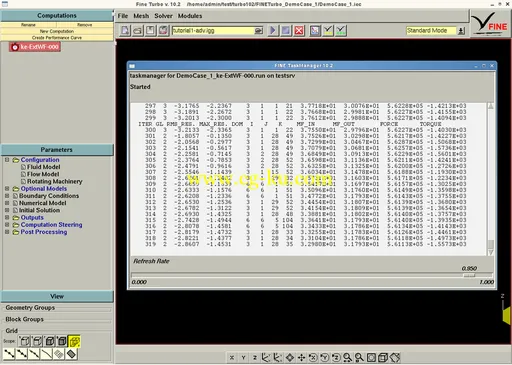This screenshot has width=512, height=365.
Task: Click the Remove computation button
Action: click(x=85, y=25)
